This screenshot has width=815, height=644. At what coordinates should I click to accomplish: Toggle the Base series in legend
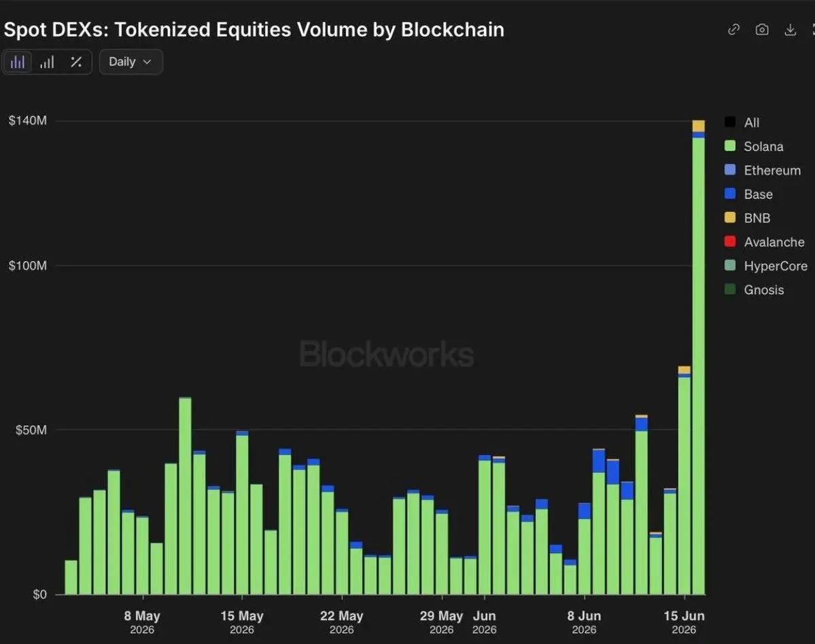(748, 194)
